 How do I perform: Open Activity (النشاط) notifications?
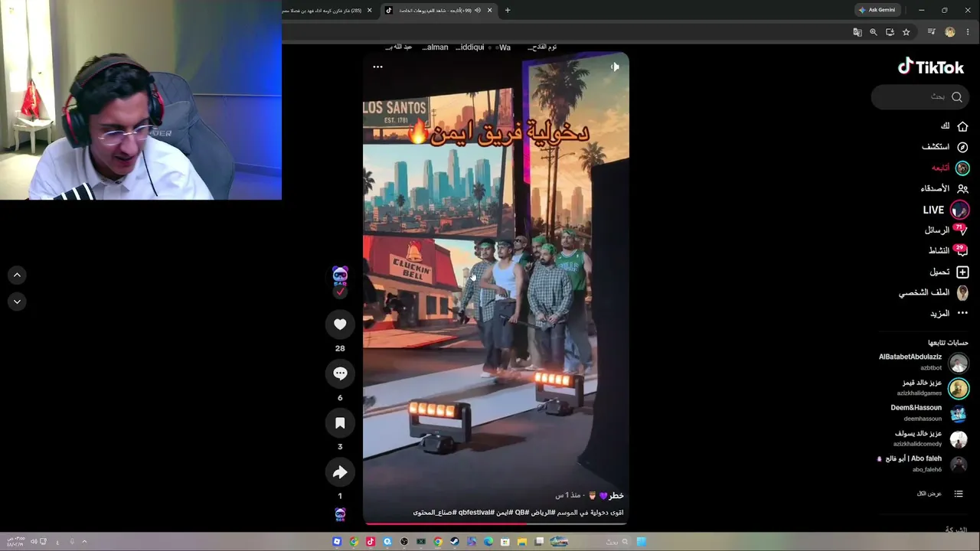tap(948, 250)
